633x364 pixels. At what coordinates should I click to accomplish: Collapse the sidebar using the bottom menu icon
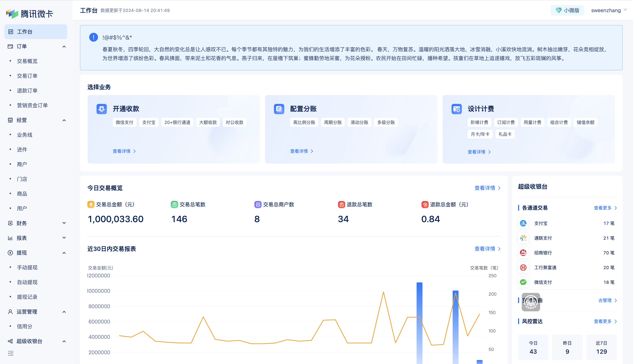tap(11, 353)
